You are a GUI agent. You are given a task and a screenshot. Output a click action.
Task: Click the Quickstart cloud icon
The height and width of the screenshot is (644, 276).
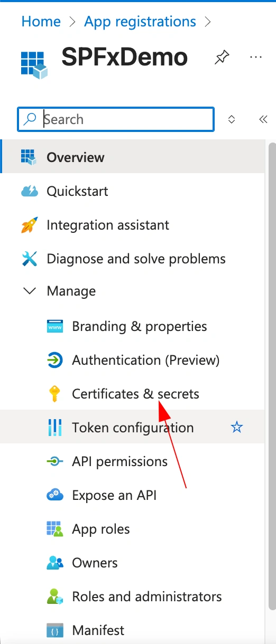(x=30, y=191)
